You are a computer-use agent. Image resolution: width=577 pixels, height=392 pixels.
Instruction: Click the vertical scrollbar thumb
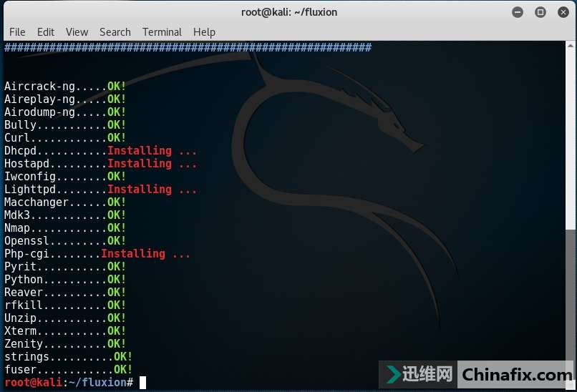coord(571,308)
